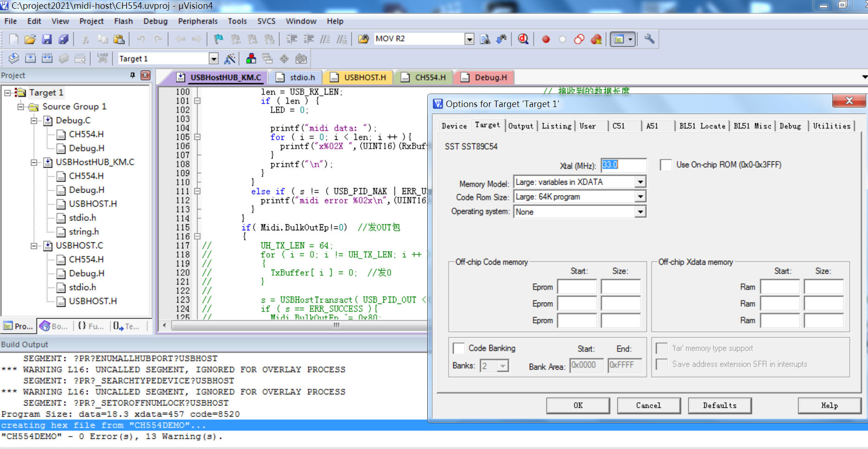Click the Indent selected lines icon
The width and height of the screenshot is (868, 449).
pos(291,39)
